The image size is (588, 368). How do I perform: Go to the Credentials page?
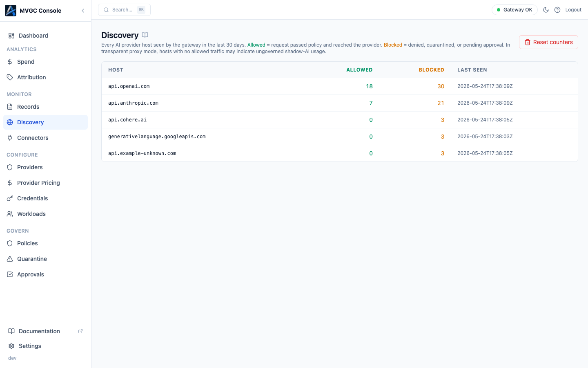click(46, 198)
